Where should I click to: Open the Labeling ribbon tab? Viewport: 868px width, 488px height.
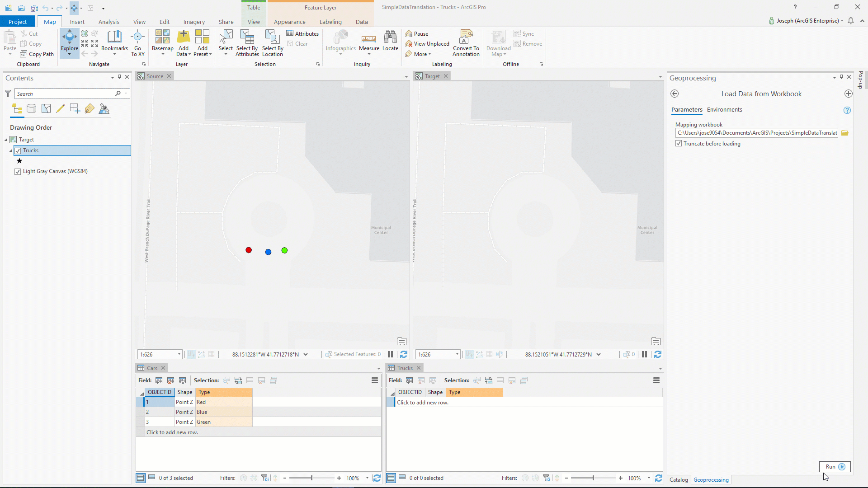click(330, 22)
